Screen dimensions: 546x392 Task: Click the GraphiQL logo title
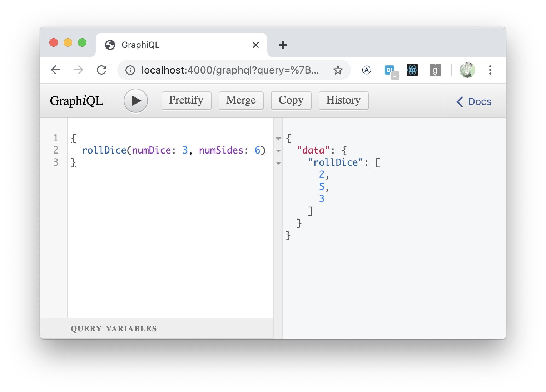click(x=76, y=101)
